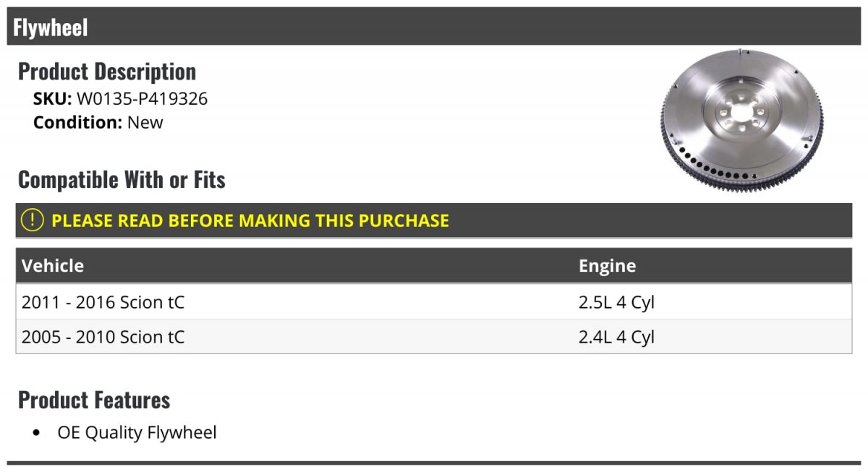Viewport: 868px width, 472px height.
Task: Click the 2.4L 4 Cyl engine cell
Action: click(616, 337)
